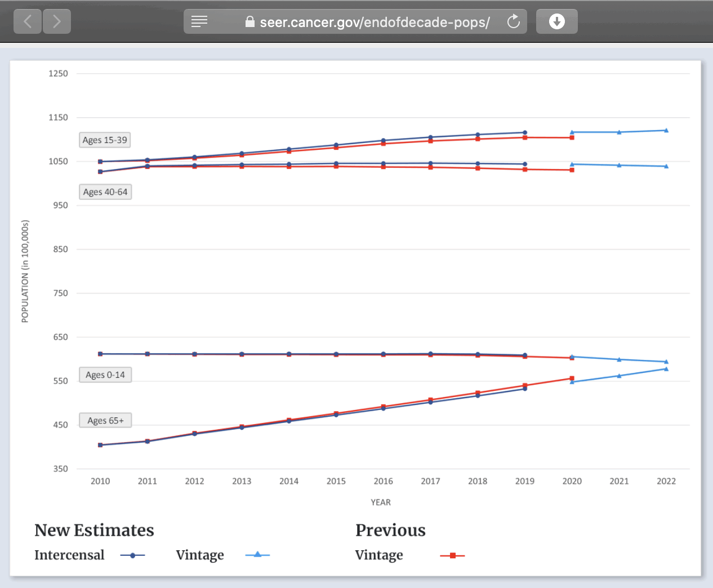Click the 2010 data point on Ages 65+ line
Viewport: 713px width, 588px height.
(100, 445)
